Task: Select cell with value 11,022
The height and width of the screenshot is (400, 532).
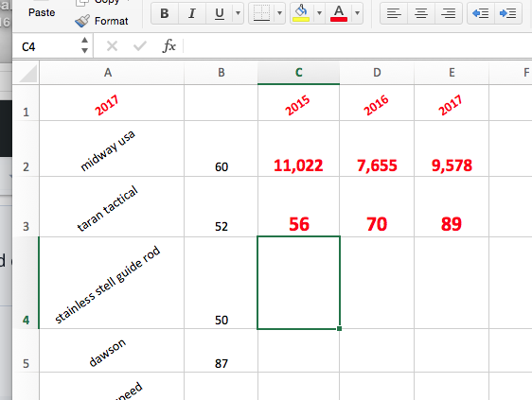Action: [298, 148]
